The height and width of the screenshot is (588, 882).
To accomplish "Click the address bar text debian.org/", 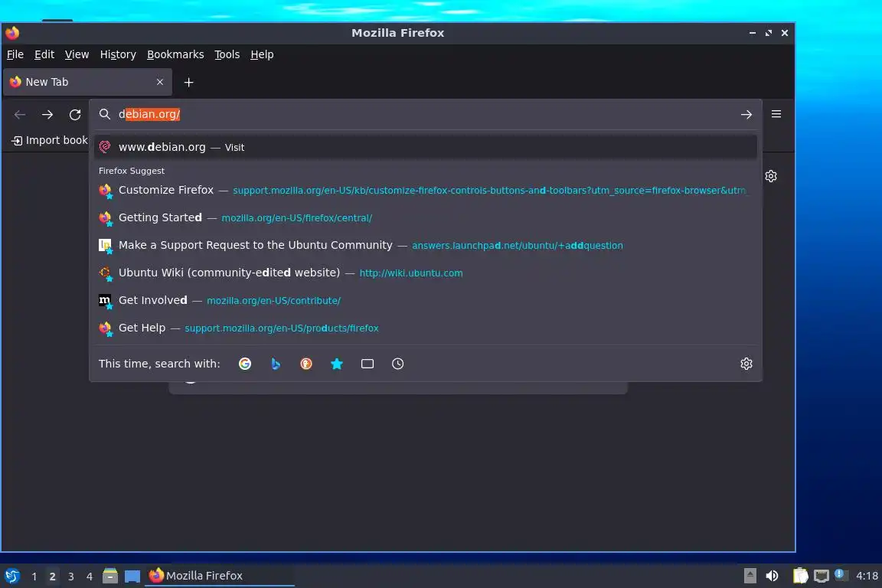I will (x=149, y=114).
